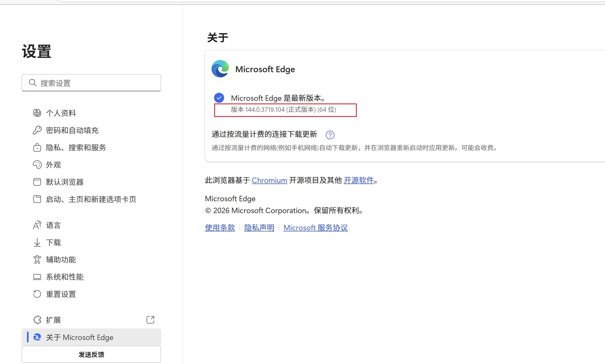The width and height of the screenshot is (605, 364).
Task: Select 默认浏览器 in sidebar
Action: 65,182
